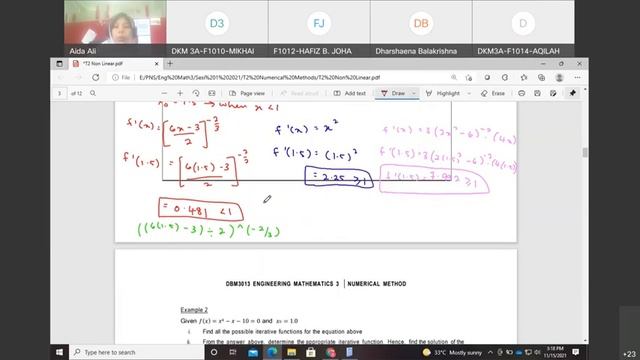Open a new browser tab
The width and height of the screenshot is (640, 360).
click(170, 64)
